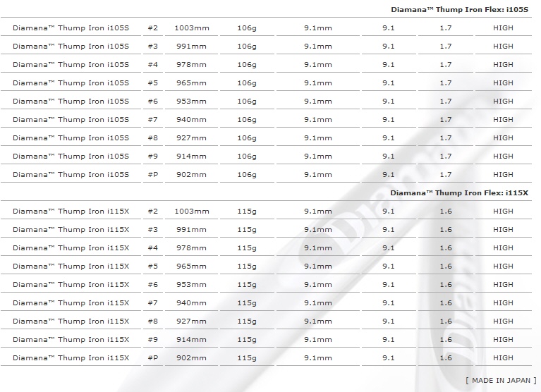Image resolution: width=541 pixels, height=392 pixels.
Task: Click 953mm in the i115X #6 row
Action: point(191,284)
